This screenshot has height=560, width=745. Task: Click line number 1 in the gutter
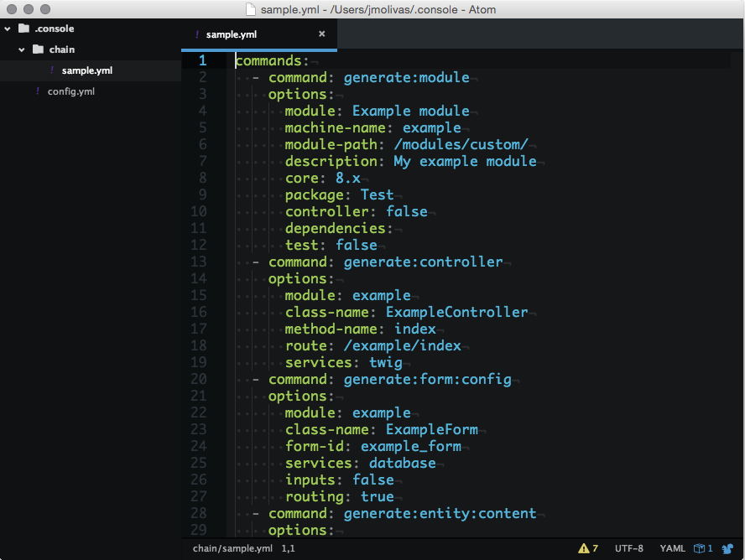click(x=203, y=60)
